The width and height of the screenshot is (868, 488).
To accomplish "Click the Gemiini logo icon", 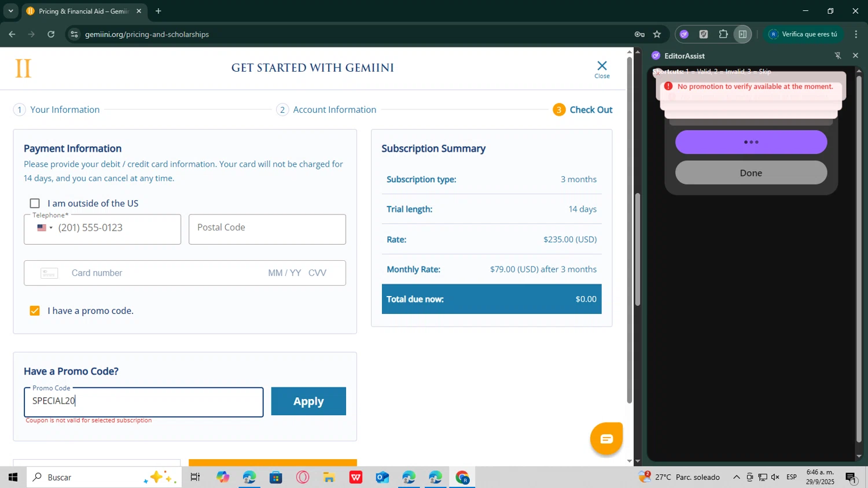I will click(23, 68).
